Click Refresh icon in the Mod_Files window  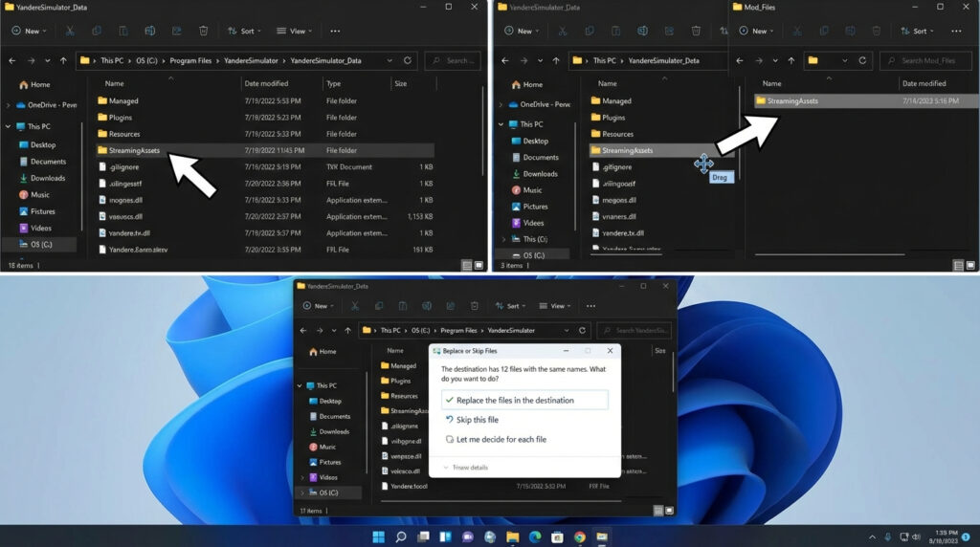862,60
